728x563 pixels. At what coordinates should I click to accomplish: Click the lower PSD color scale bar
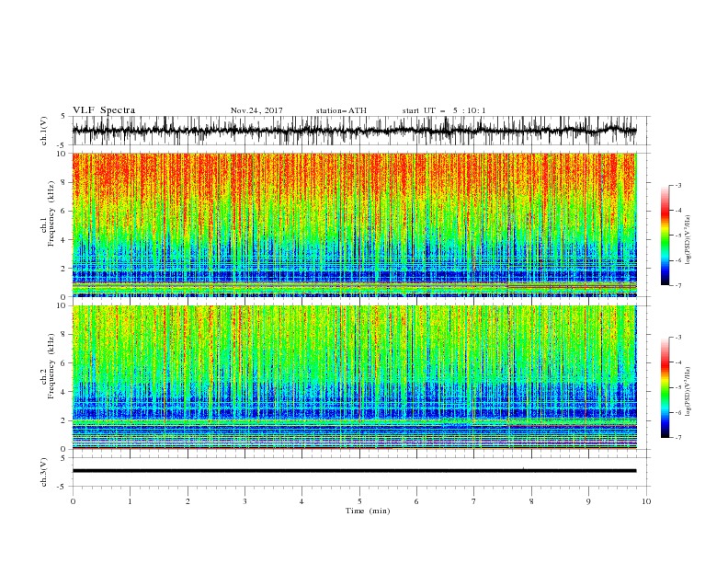click(x=665, y=387)
